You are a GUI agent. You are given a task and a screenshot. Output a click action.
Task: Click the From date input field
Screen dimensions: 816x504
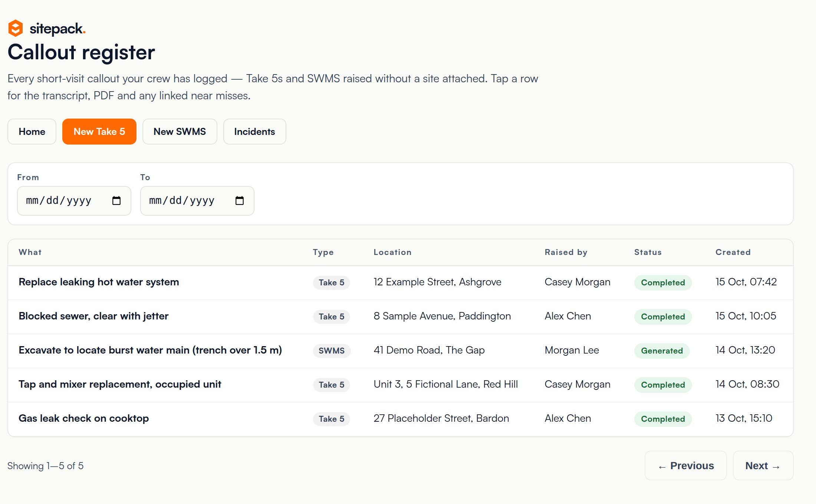coord(74,200)
